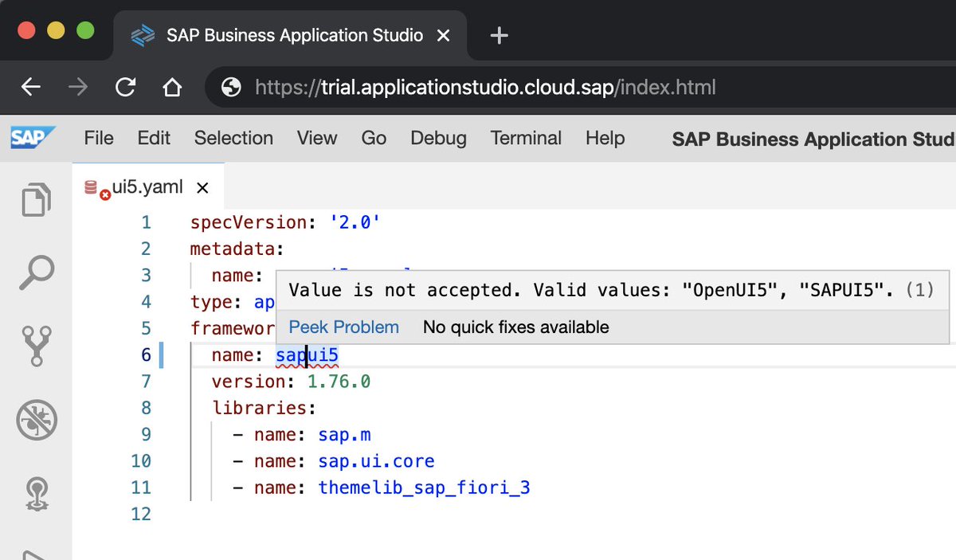Click line number 1 in the gutter

pos(146,222)
